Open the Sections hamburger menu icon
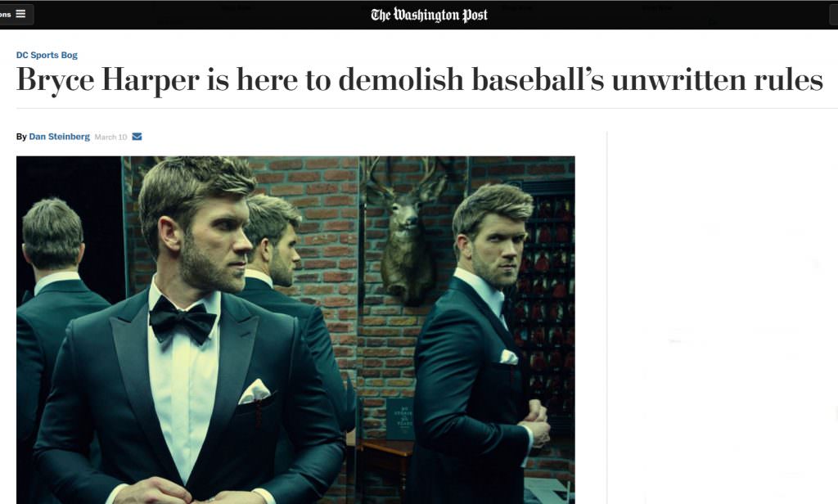The image size is (838, 504). pyautogui.click(x=20, y=14)
